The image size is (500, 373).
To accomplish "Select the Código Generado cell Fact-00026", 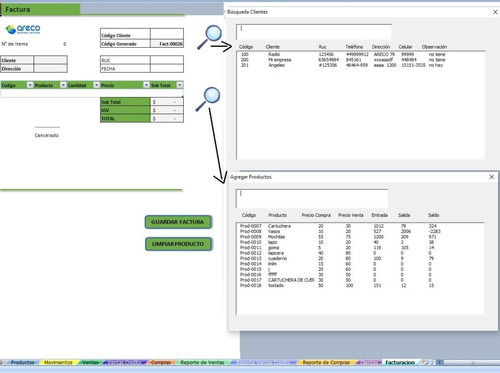I will click(x=167, y=44).
